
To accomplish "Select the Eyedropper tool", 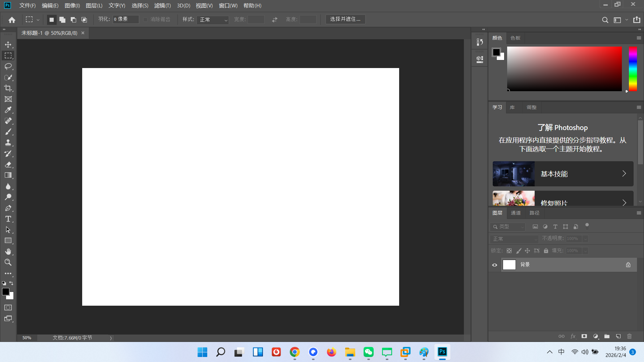I will [x=8, y=110].
